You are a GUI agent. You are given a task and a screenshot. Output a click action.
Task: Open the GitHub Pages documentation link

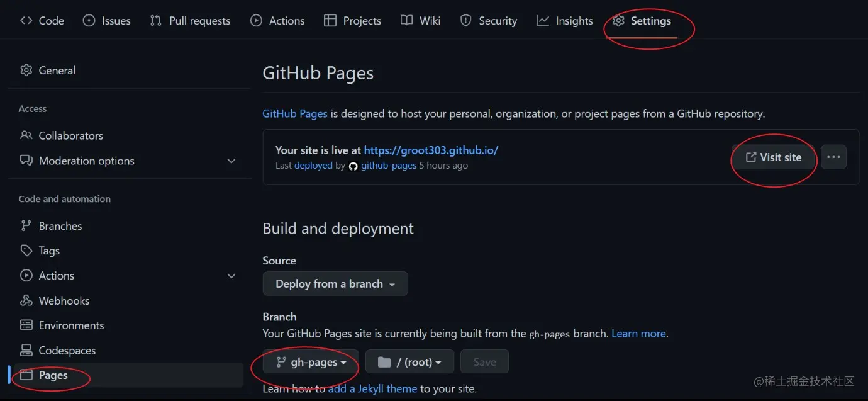(x=295, y=114)
